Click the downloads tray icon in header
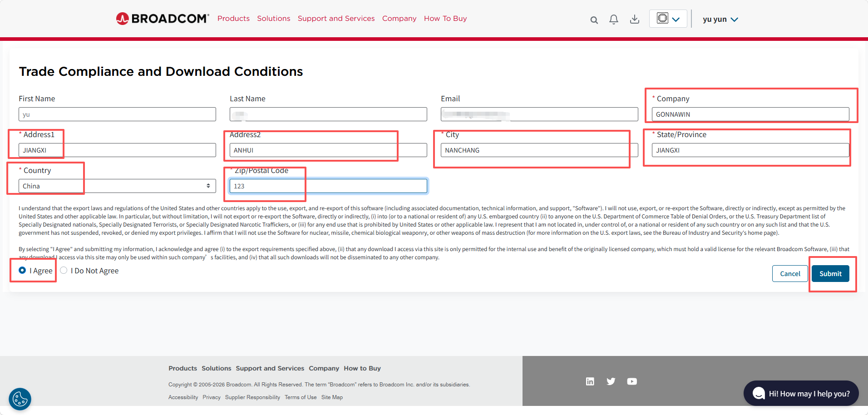The height and width of the screenshot is (415, 868). (635, 19)
